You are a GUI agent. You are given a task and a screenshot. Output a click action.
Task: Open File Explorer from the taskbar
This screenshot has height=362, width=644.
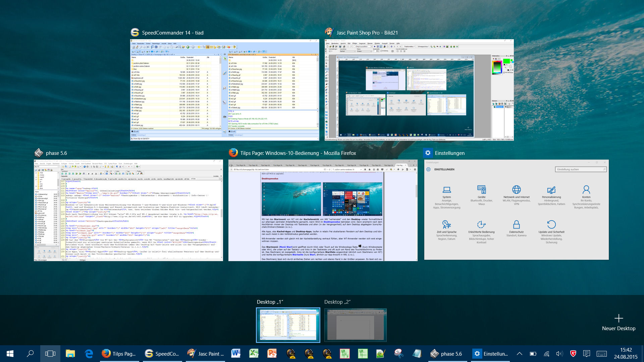[x=70, y=354]
